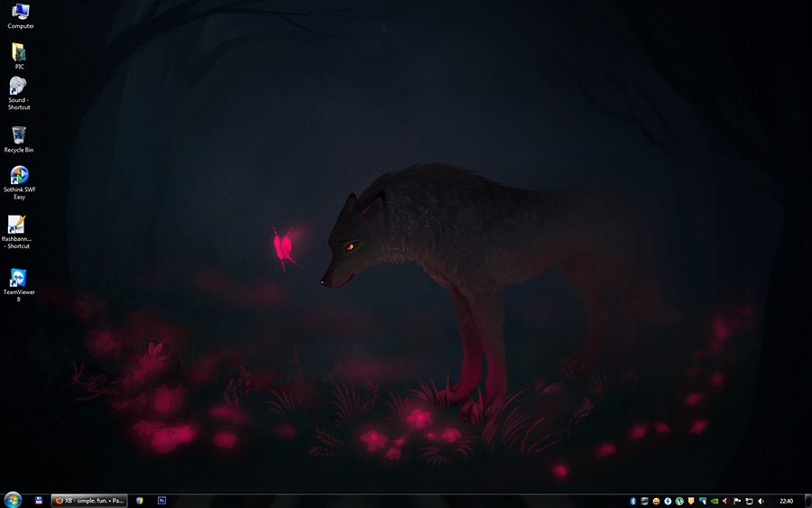Select the flashbann... shortcut icon

click(x=17, y=232)
